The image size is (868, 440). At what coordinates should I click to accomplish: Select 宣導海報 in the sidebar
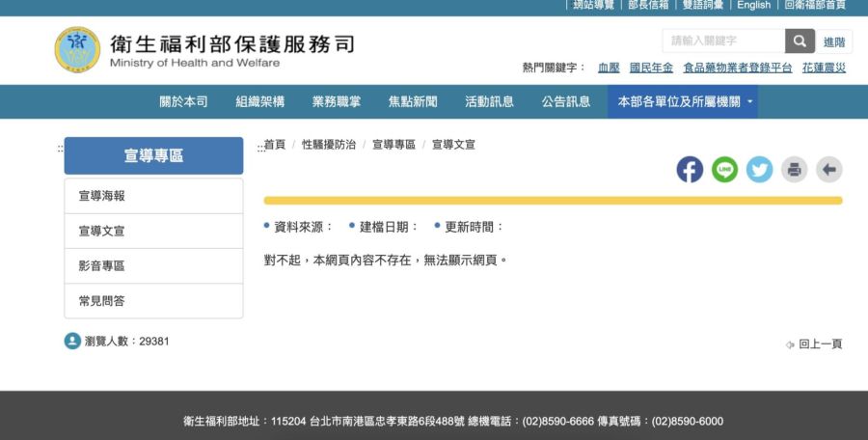click(x=153, y=196)
